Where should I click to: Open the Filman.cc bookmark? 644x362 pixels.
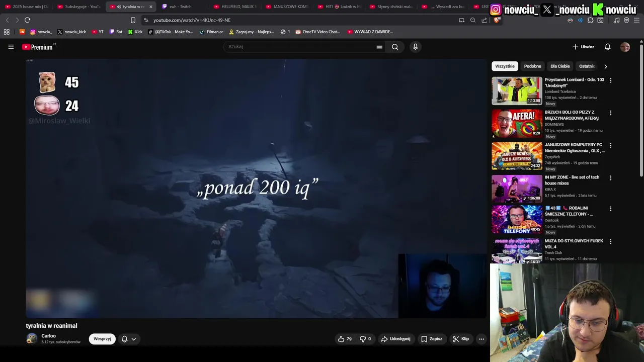[211, 32]
